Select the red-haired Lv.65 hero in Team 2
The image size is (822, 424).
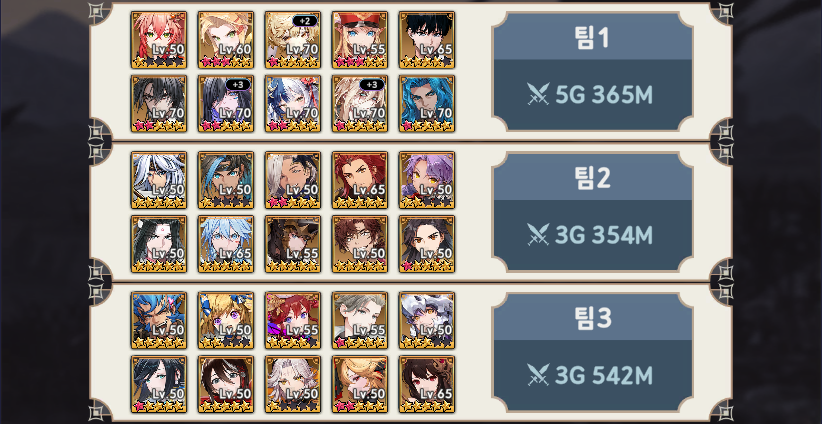(x=360, y=180)
